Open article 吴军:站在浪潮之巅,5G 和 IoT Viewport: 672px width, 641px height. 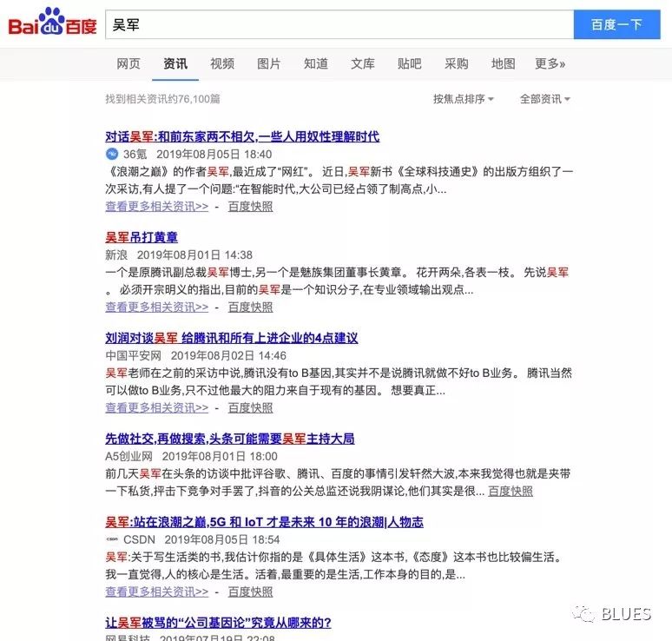(x=265, y=522)
